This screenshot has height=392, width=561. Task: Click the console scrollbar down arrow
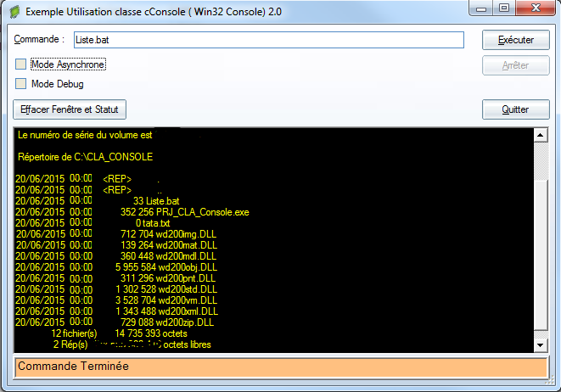coord(541,345)
